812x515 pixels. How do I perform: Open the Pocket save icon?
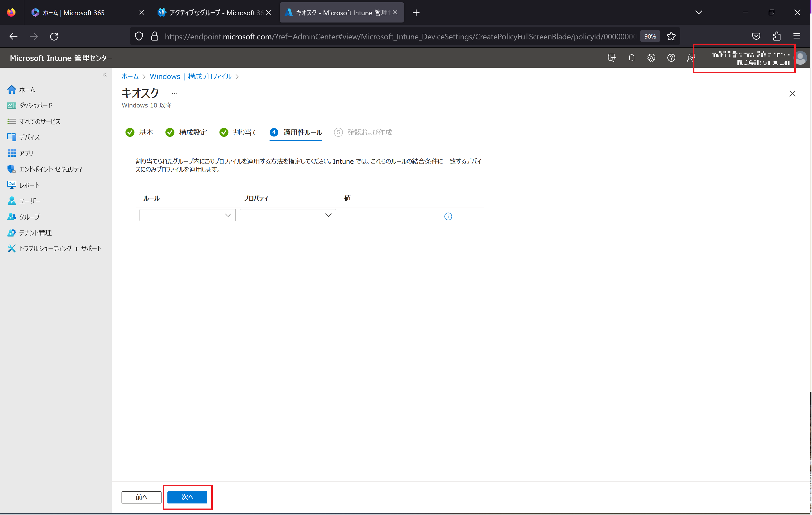(756, 36)
